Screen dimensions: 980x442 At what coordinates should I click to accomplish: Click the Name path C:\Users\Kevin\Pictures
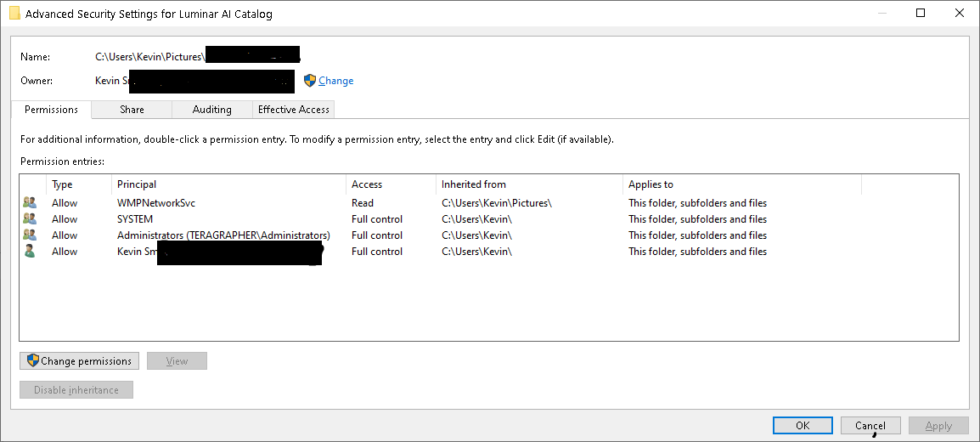pos(150,56)
